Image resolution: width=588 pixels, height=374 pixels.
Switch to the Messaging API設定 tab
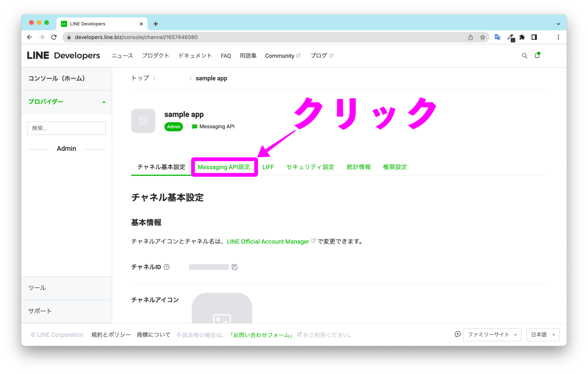[x=224, y=167]
